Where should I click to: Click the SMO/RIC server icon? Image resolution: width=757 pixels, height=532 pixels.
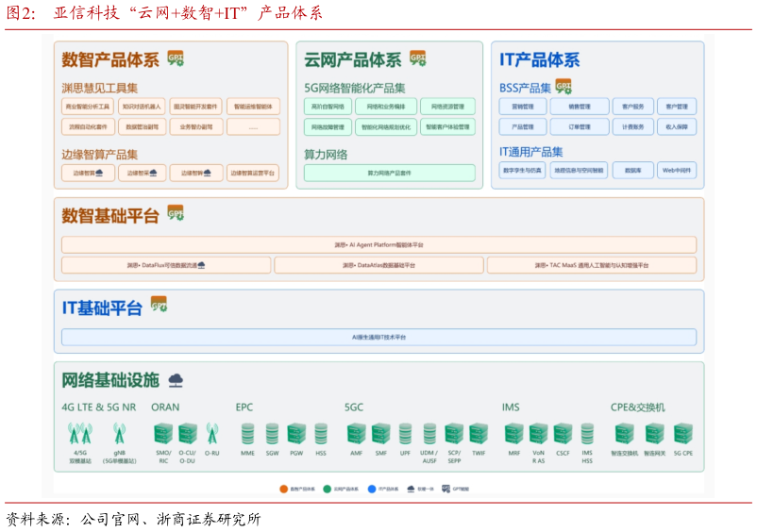163,434
